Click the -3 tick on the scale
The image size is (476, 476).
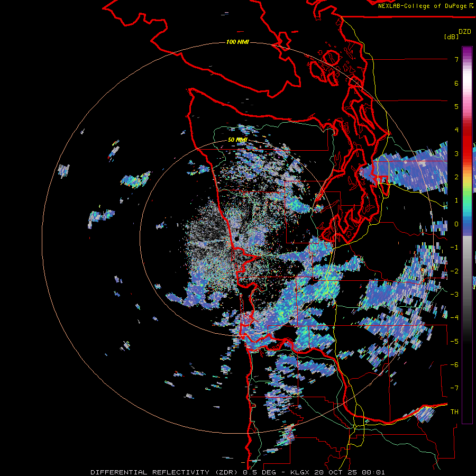pos(454,295)
